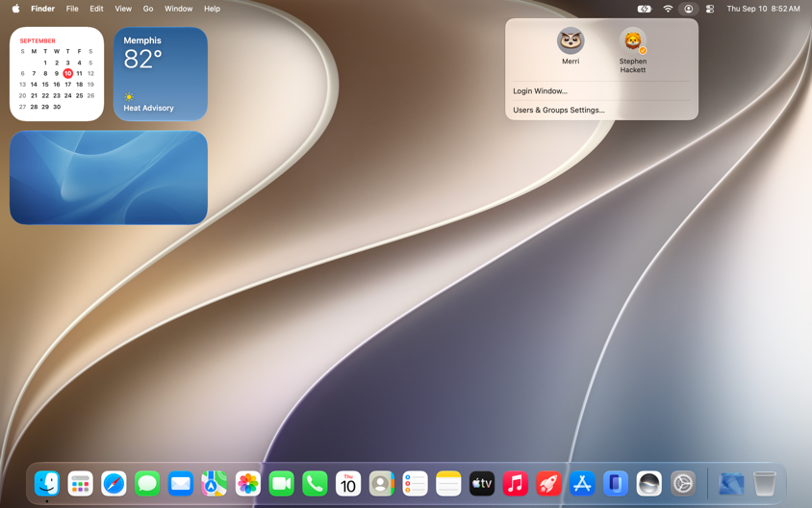Open the Window menu
Viewport: 812px width, 508px height.
pos(178,9)
